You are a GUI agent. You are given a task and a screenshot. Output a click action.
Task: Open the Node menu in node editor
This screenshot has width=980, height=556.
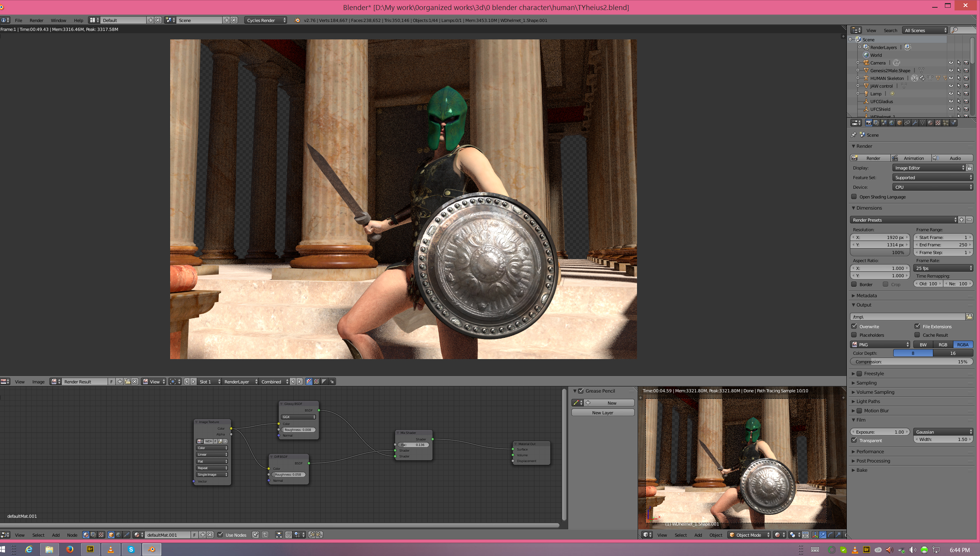[x=72, y=535]
